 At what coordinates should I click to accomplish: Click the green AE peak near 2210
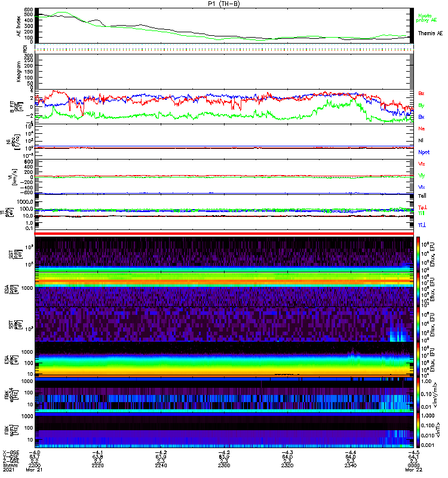point(63,13)
